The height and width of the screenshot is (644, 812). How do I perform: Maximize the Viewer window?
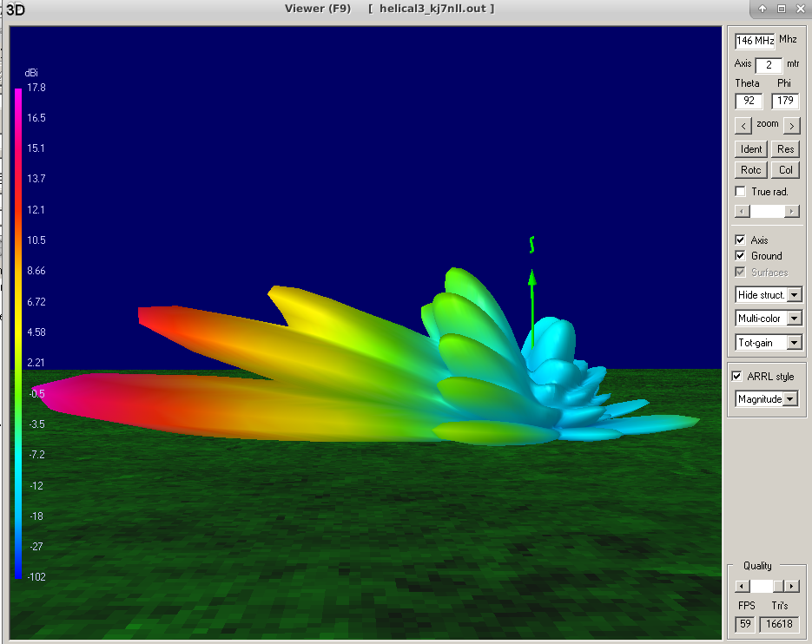click(782, 9)
